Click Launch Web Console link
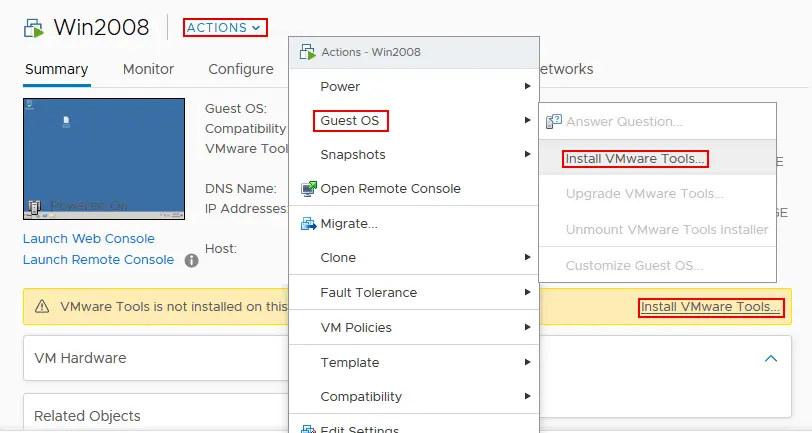Image resolution: width=812 pixels, height=433 pixels. point(89,239)
